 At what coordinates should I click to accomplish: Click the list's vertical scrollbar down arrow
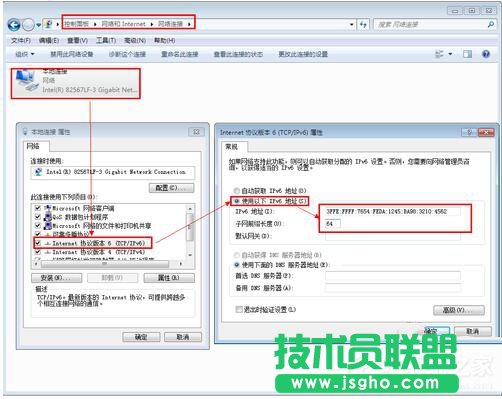190,255
